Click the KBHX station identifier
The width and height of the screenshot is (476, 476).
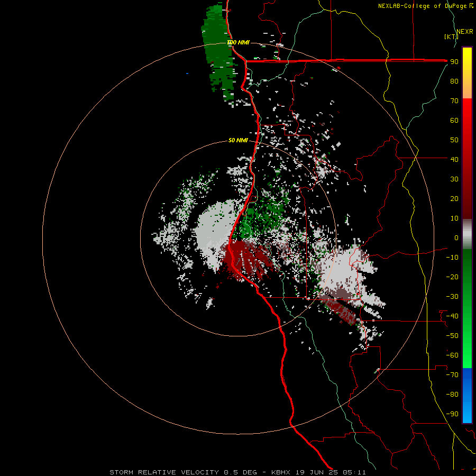(x=281, y=472)
